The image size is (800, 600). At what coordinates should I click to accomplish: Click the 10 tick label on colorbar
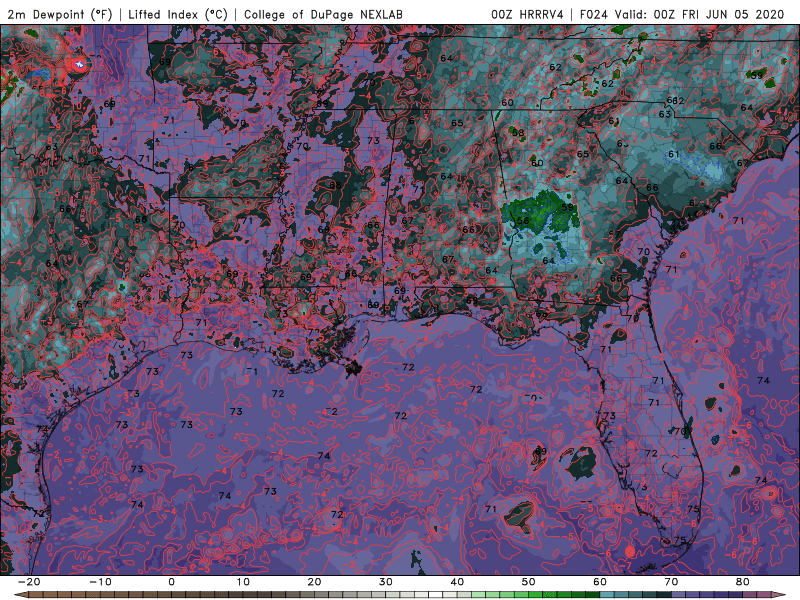coord(243,582)
